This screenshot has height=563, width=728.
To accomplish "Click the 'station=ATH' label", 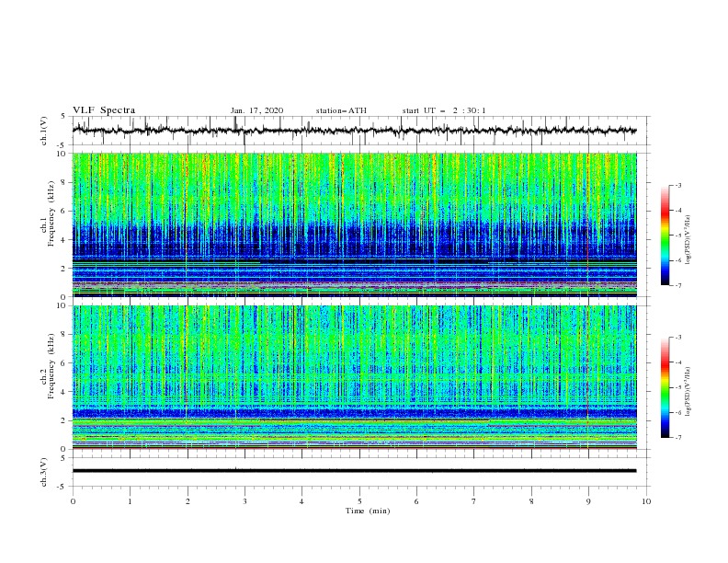I will pyautogui.click(x=341, y=110).
